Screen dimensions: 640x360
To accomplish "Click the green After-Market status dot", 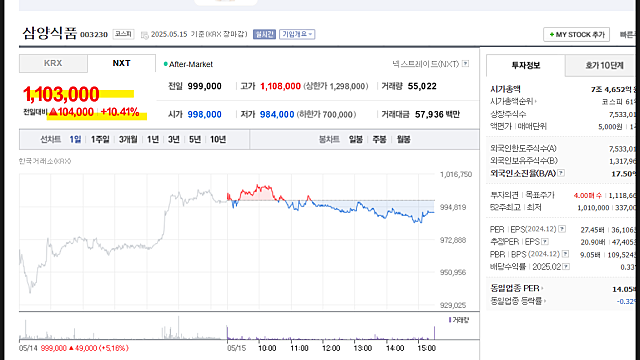I will point(166,64).
